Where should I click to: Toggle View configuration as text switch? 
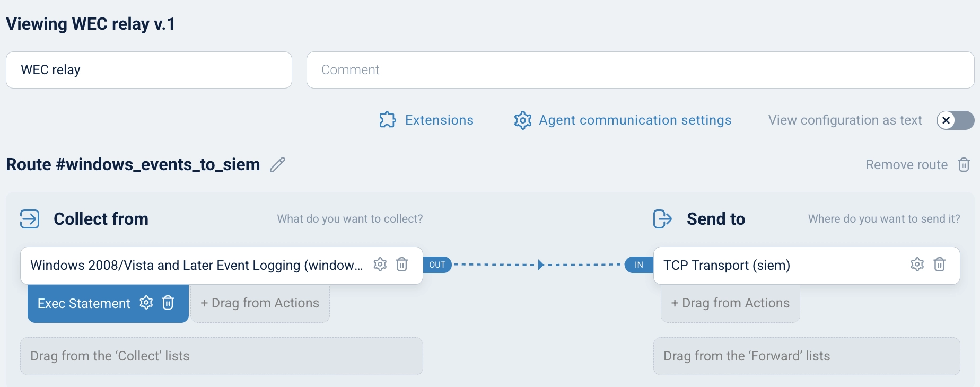tap(955, 120)
